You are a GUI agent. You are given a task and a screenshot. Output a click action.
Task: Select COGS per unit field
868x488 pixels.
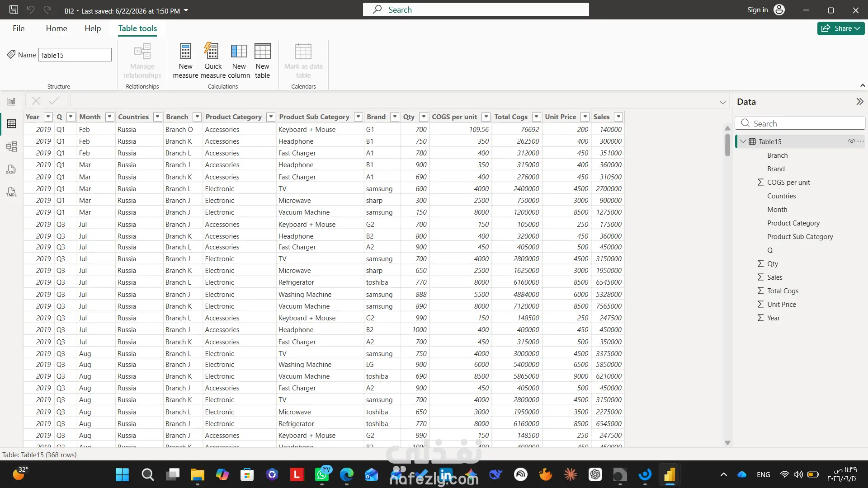(x=788, y=183)
